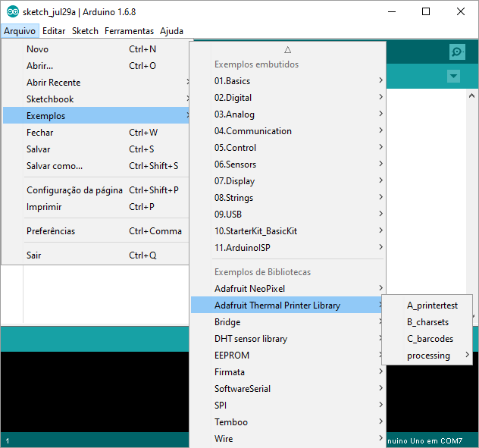
Task: Expand 06.Sensors examples submenu
Action: [288, 164]
